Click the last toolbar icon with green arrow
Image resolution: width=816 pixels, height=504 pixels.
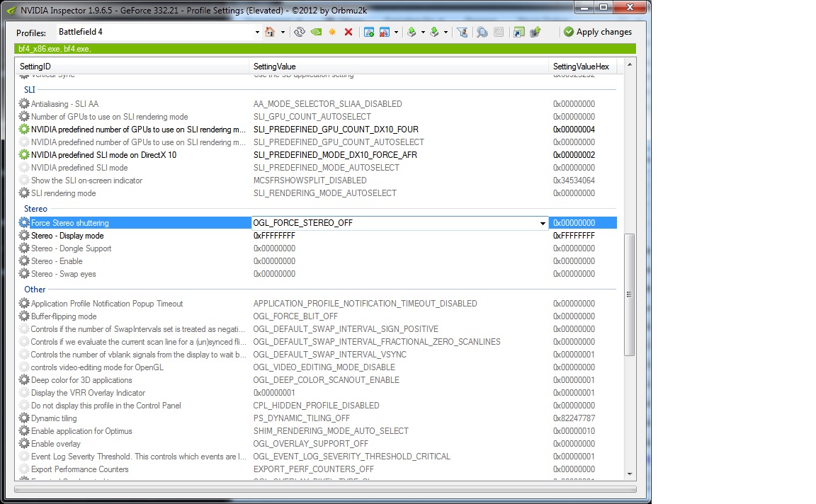pos(535,33)
